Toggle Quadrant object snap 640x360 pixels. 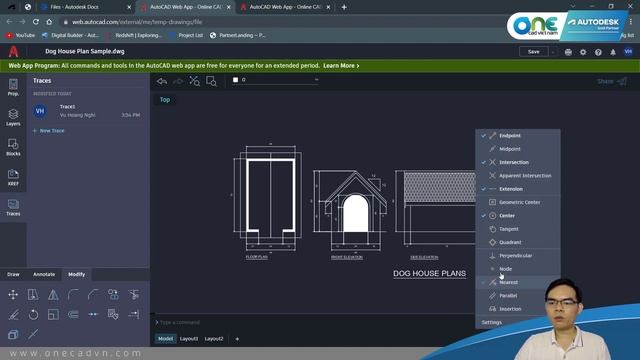pyautogui.click(x=518, y=242)
